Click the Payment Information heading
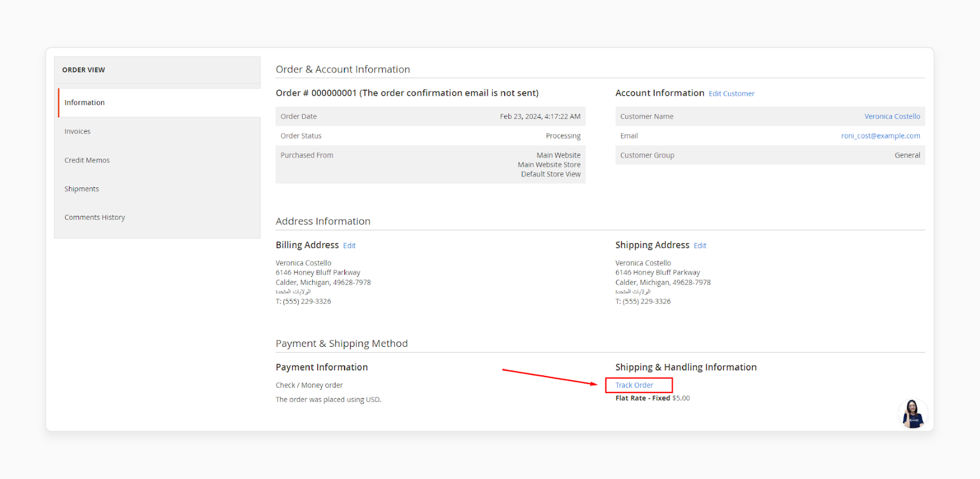This screenshot has height=479, width=980. click(x=322, y=367)
